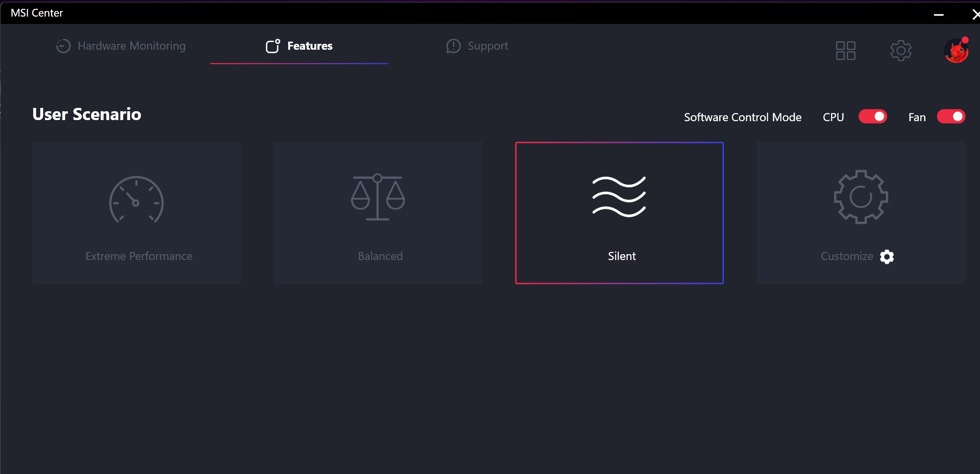Screen dimensions: 980x474
Task: Switch to Hardware Monitoring tab
Action: click(x=131, y=46)
